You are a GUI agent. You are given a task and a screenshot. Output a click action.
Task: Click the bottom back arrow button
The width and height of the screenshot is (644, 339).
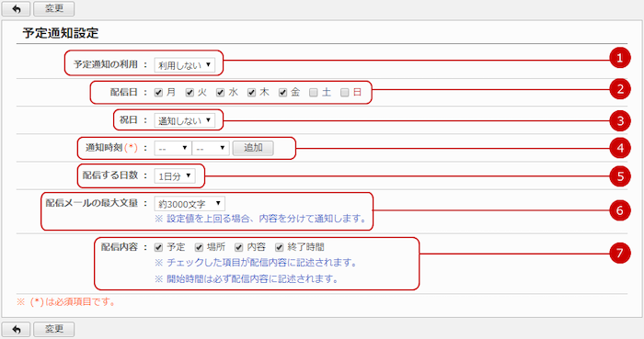click(16, 329)
